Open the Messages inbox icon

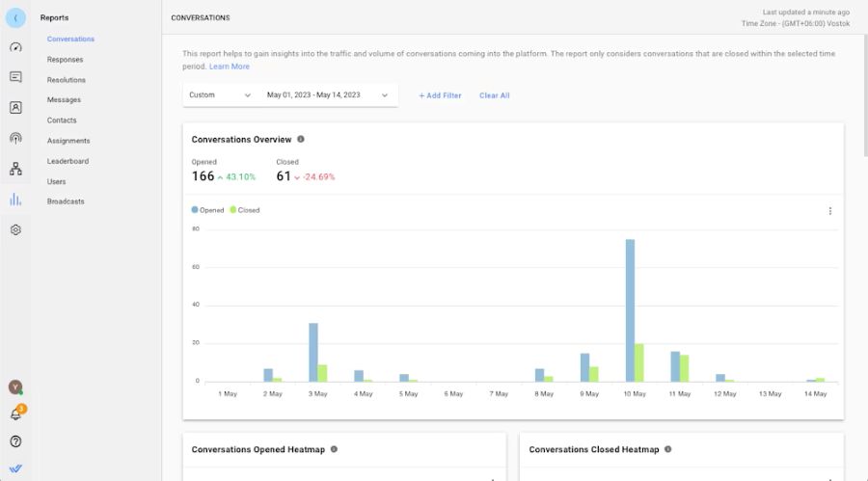click(15, 77)
